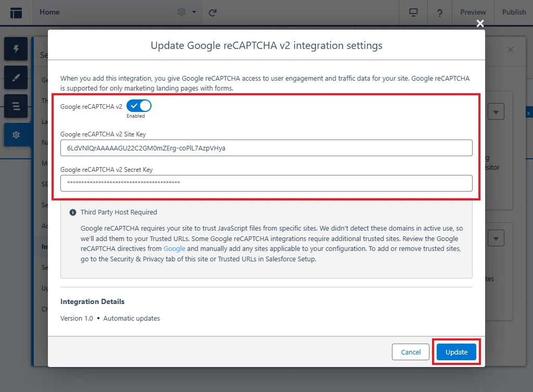Close the reCAPTCHA dialog with the X
Image resolution: width=533 pixels, height=392 pixels.
click(x=480, y=23)
